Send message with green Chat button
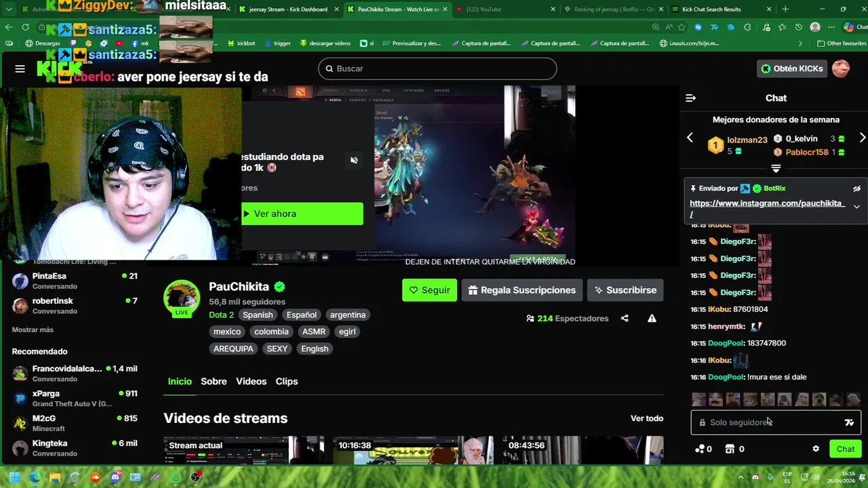 845,449
